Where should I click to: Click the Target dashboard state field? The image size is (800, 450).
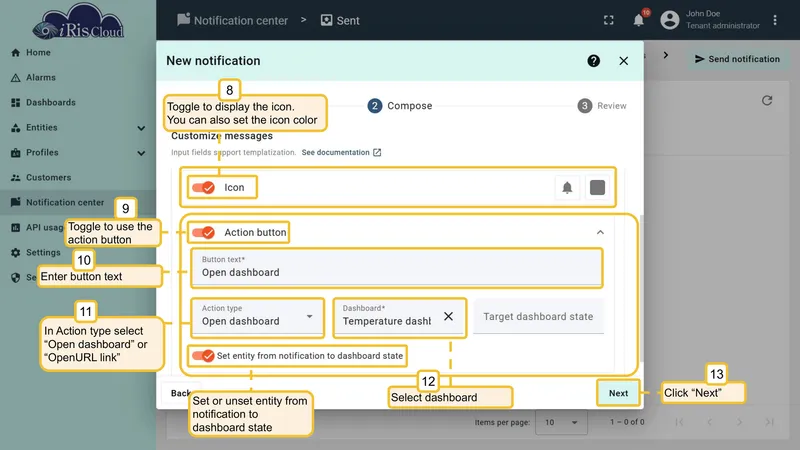(539, 316)
